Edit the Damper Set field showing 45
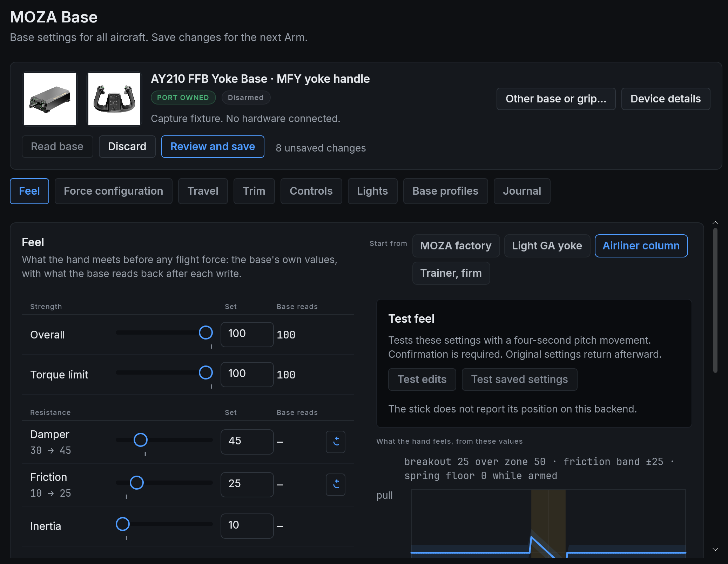The image size is (728, 564). click(247, 442)
